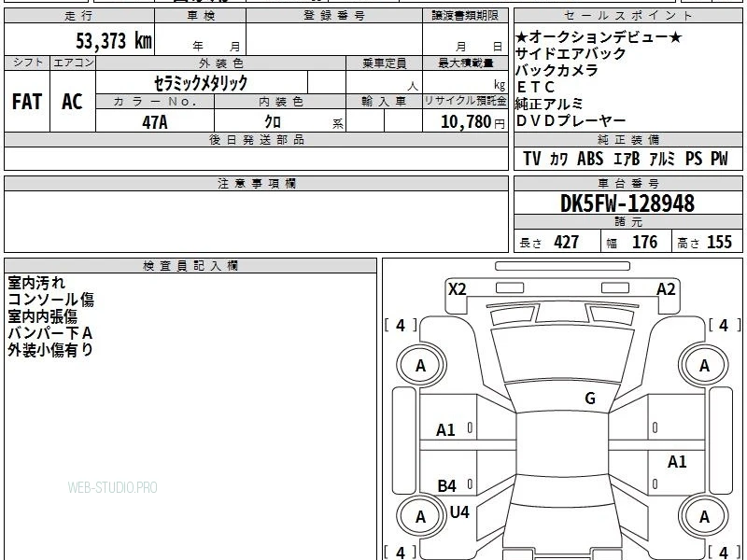
Task: Click the 輸入車 label
Action: [384, 102]
